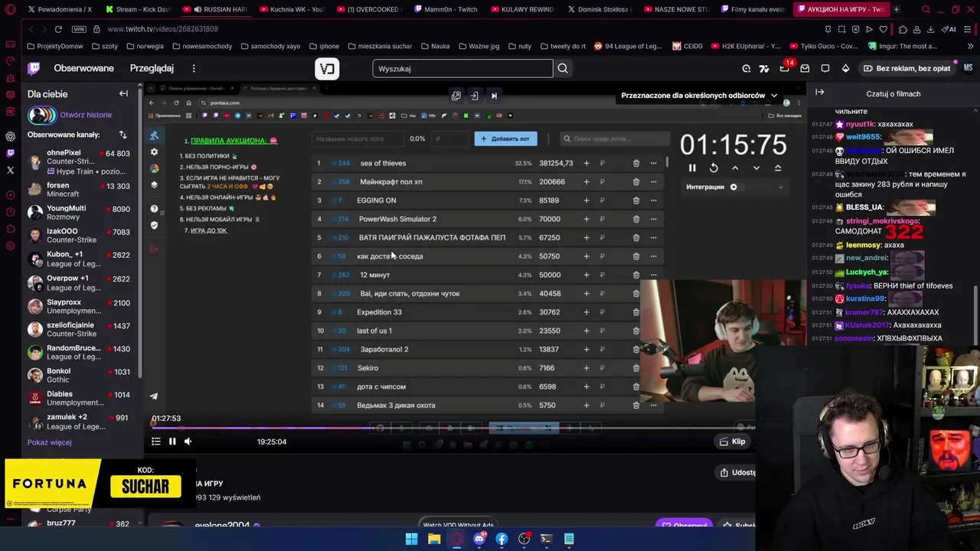Open the three-dots menu next to Przeglądaj
This screenshot has height=551, width=980.
194,68
